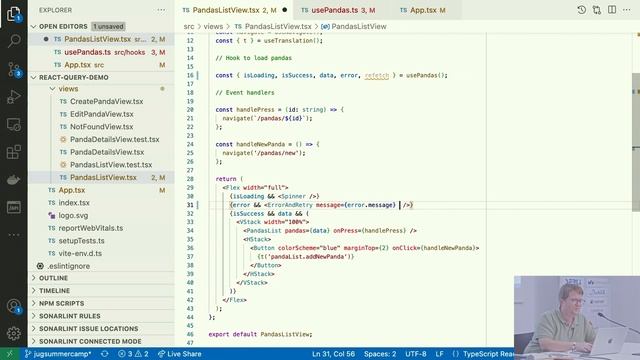Open Source Control view in activity bar
This screenshot has width=640, height=360.
[14, 69]
